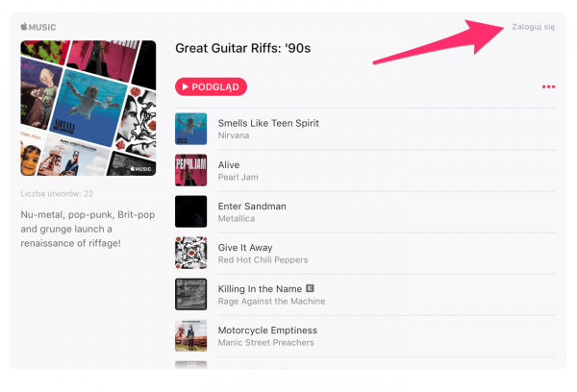Open the red three-dots more menu
Image resolution: width=577 pixels, height=392 pixels.
click(548, 87)
